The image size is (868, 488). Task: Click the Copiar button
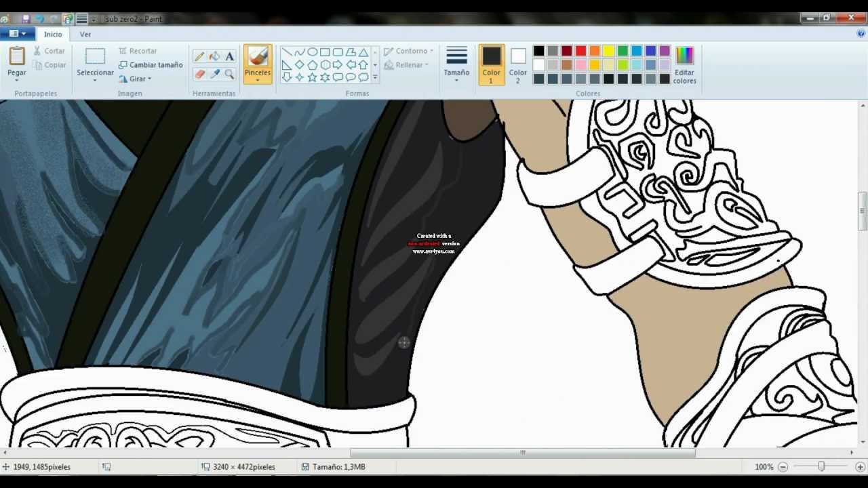(x=48, y=65)
